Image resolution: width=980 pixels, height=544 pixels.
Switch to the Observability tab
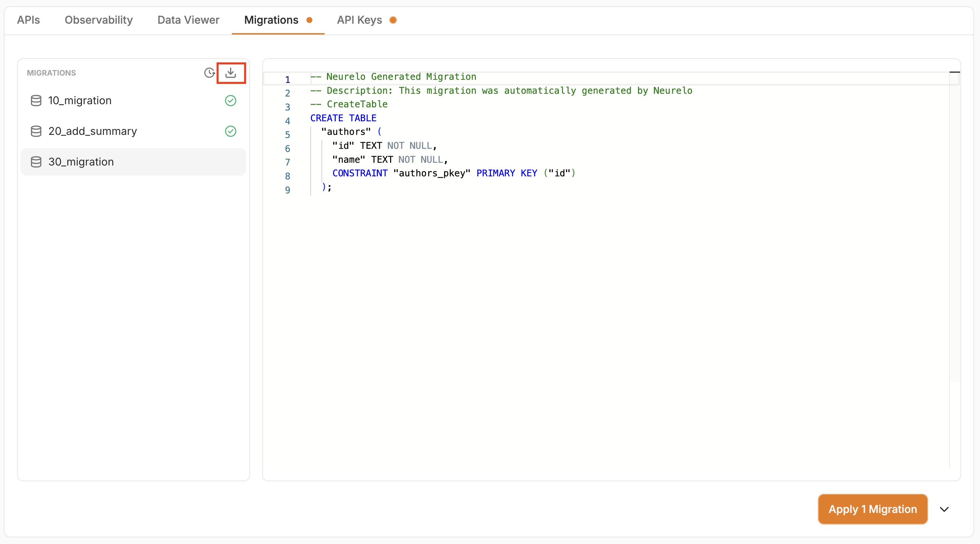tap(99, 20)
